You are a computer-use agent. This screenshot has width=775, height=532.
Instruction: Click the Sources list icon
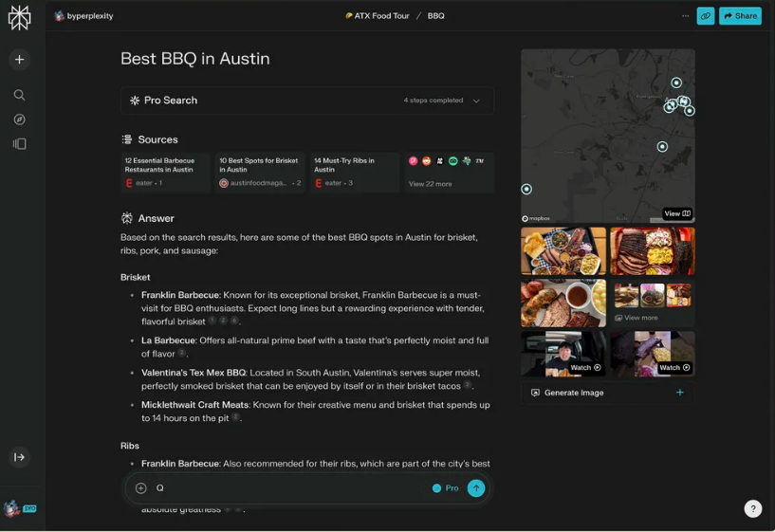tap(127, 139)
